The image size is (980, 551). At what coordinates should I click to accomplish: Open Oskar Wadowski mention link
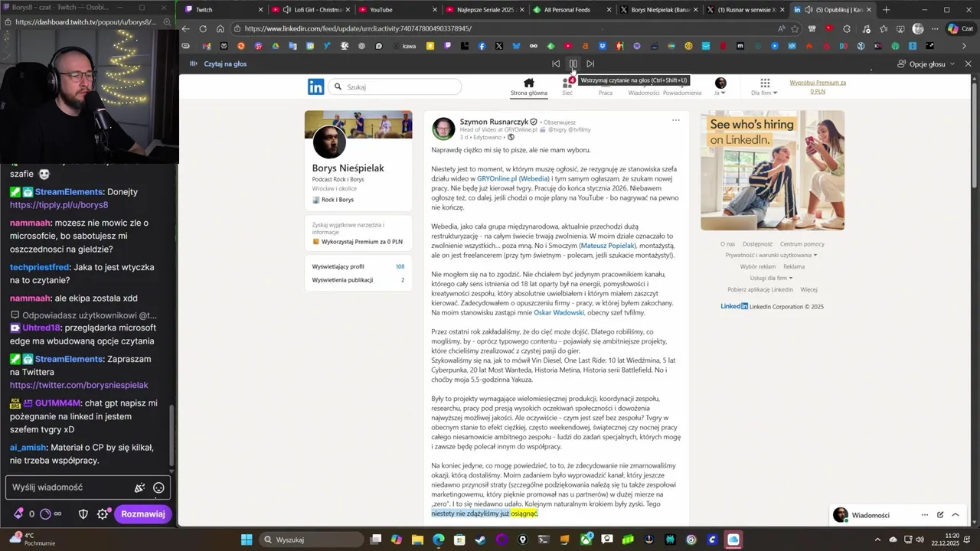click(x=559, y=312)
